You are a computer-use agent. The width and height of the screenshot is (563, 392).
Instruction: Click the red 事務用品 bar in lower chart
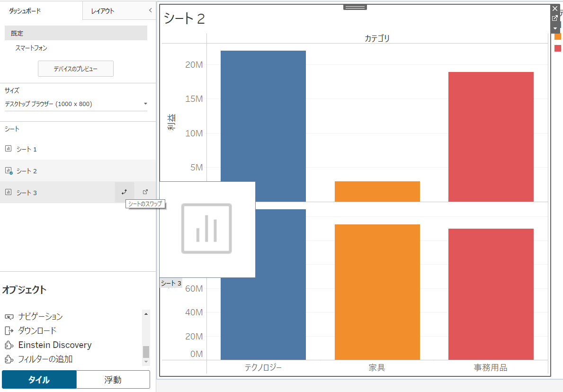tap(491, 294)
